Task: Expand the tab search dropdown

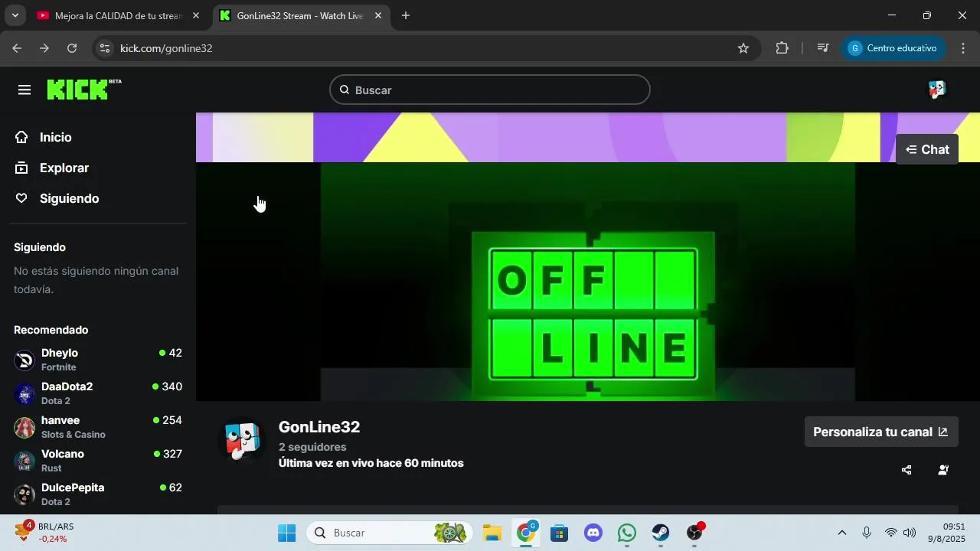Action: coord(15,15)
